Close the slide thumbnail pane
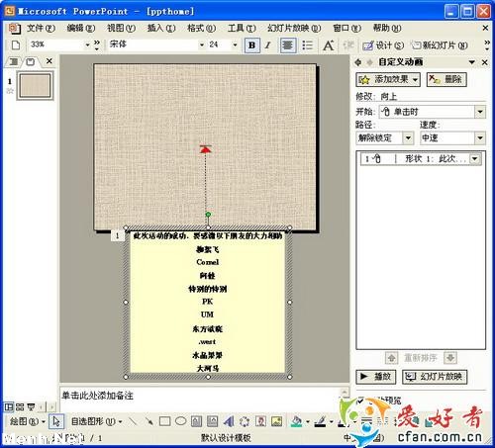 [49, 61]
